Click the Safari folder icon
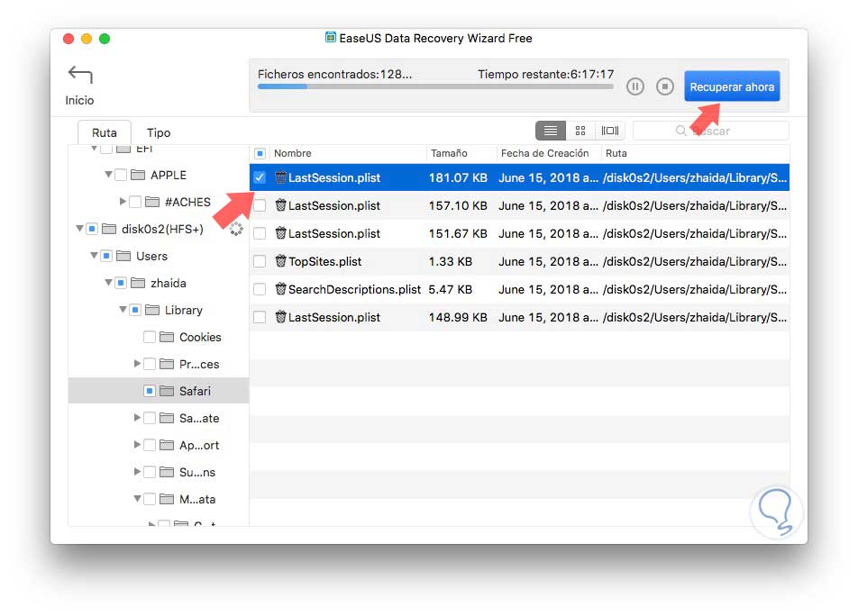The image size is (858, 616). [x=167, y=391]
